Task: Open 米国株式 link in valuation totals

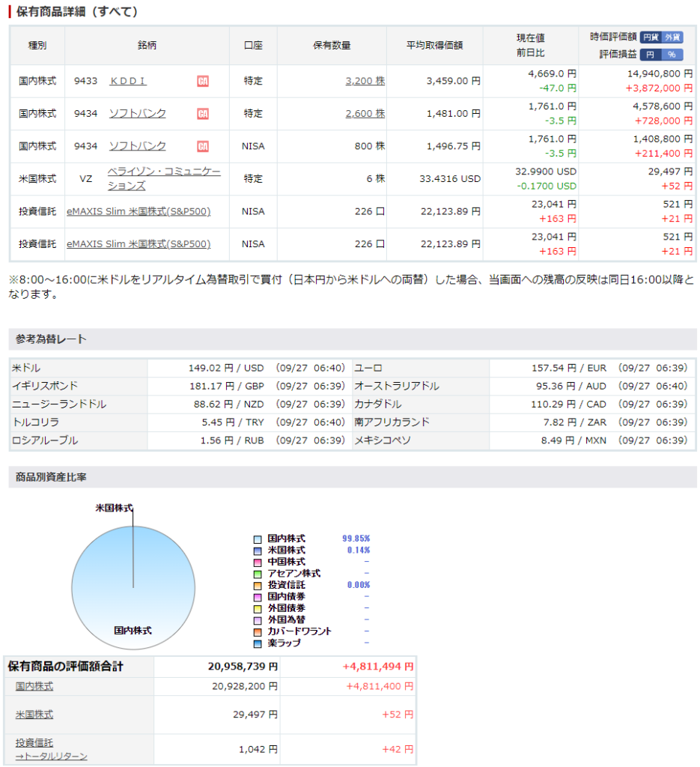Action: [x=34, y=715]
